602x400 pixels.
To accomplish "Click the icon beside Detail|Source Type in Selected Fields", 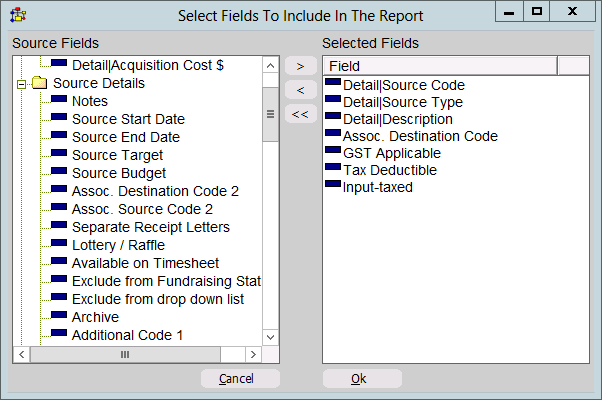I will click(x=333, y=99).
